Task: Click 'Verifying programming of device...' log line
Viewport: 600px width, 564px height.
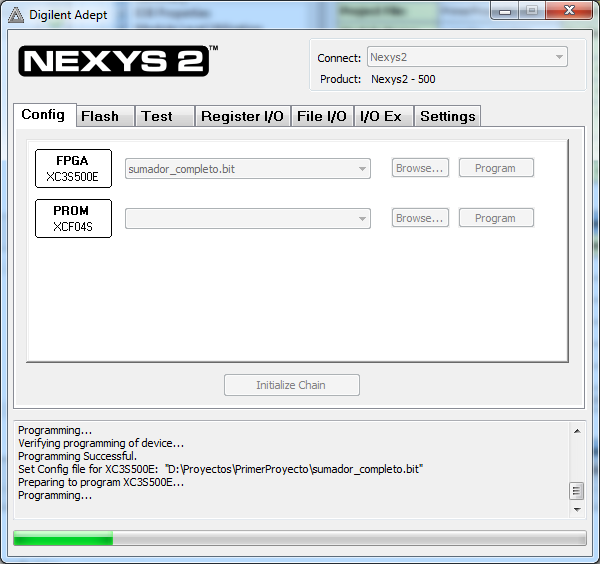Action: click(101, 443)
